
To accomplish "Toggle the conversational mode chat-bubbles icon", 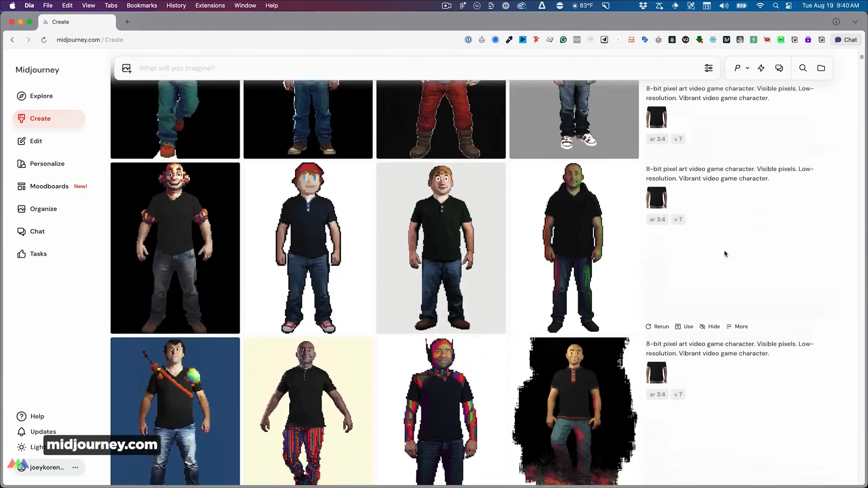I will (x=779, y=68).
